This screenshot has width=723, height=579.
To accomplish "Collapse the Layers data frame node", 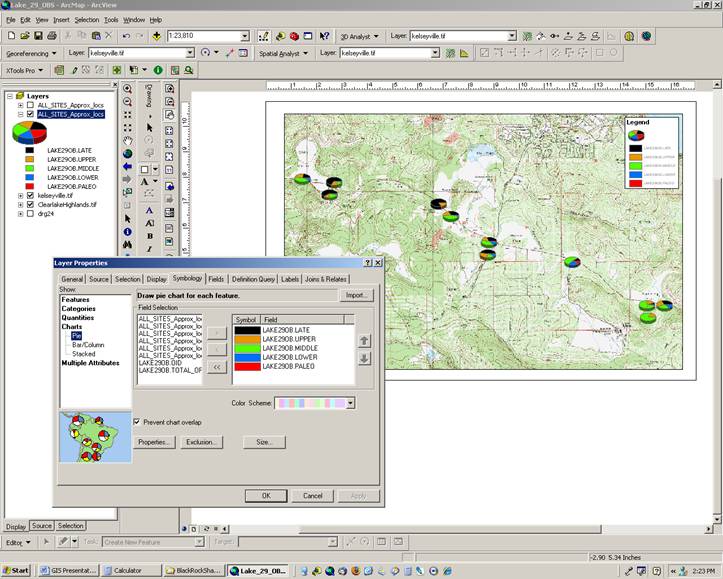I will pos(10,96).
